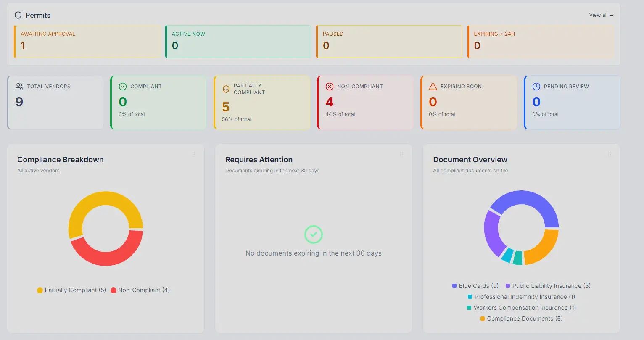
Task: Select the Paused permits card
Action: click(x=389, y=42)
